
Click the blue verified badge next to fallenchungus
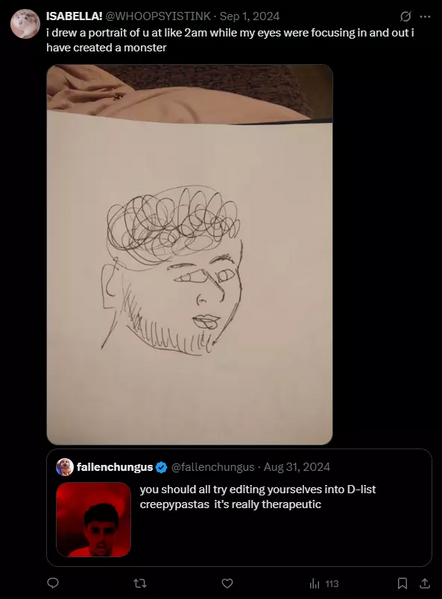(162, 467)
